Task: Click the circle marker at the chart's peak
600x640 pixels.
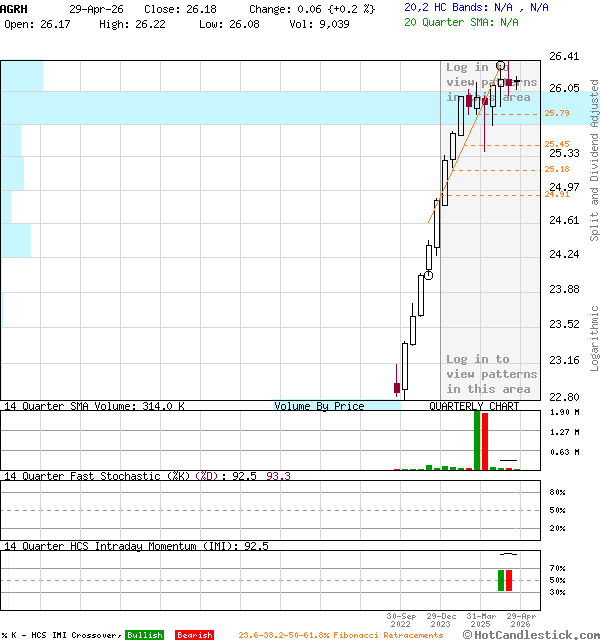Action: (501, 65)
